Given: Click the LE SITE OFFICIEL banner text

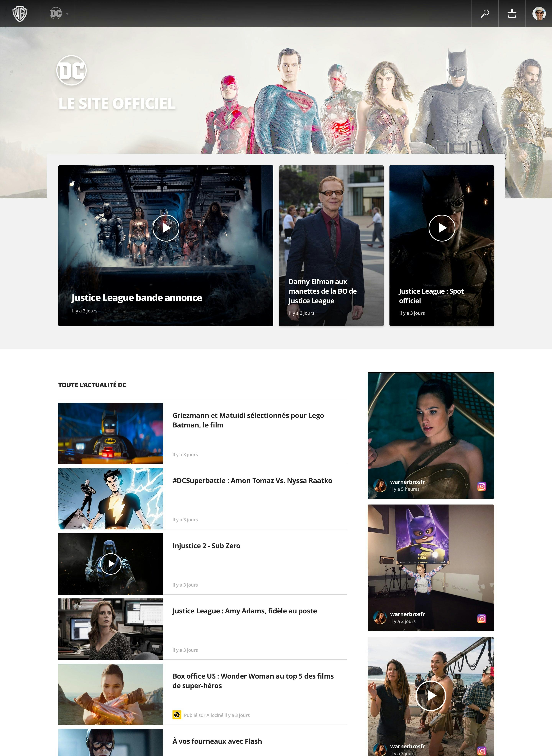Looking at the screenshot, I should [x=117, y=104].
